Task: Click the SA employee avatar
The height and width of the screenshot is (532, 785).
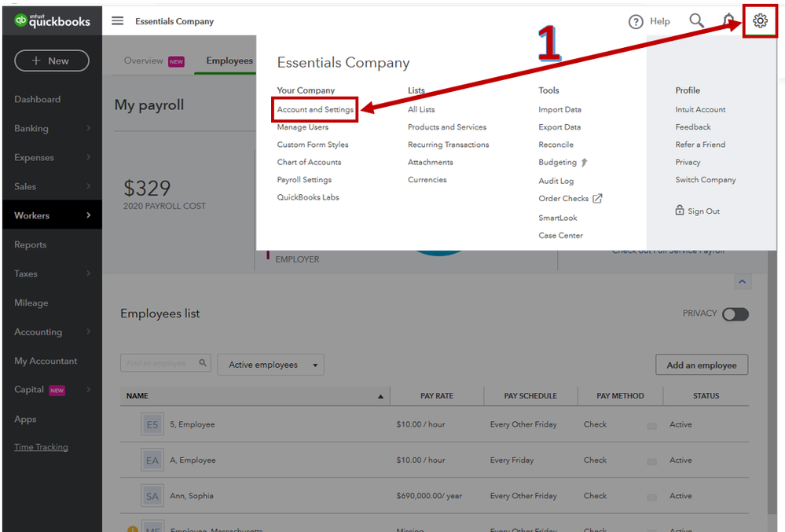Action: click(x=152, y=496)
